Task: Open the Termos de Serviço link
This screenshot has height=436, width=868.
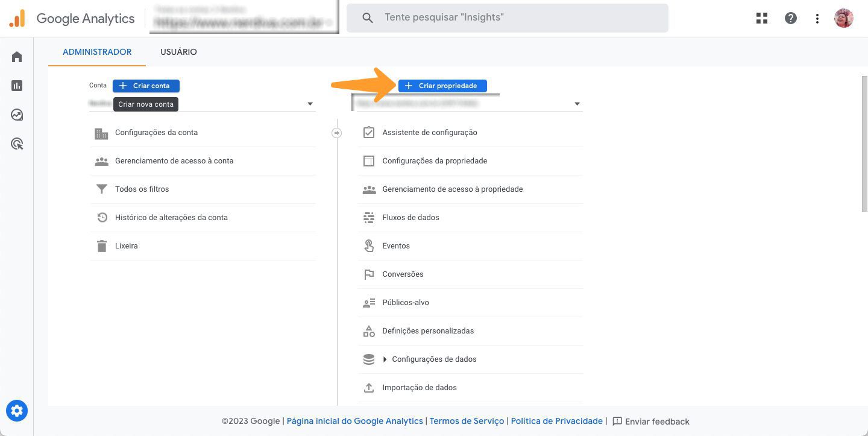Action: 467,421
